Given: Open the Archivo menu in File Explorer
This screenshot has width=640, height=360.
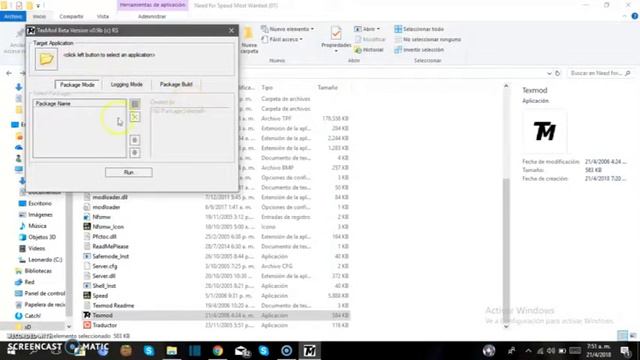Looking at the screenshot, I should click(x=13, y=16).
